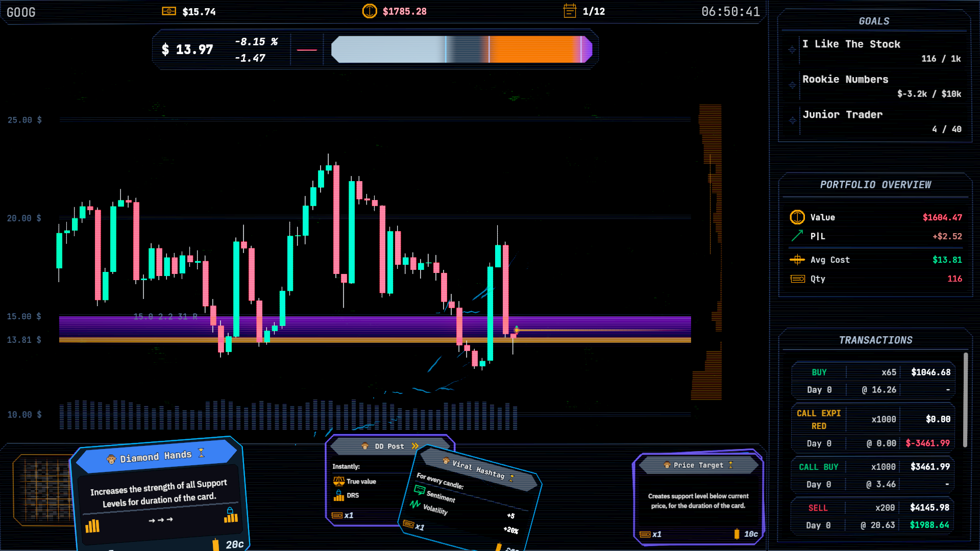Click the price target marker at current candle

pos(517,330)
